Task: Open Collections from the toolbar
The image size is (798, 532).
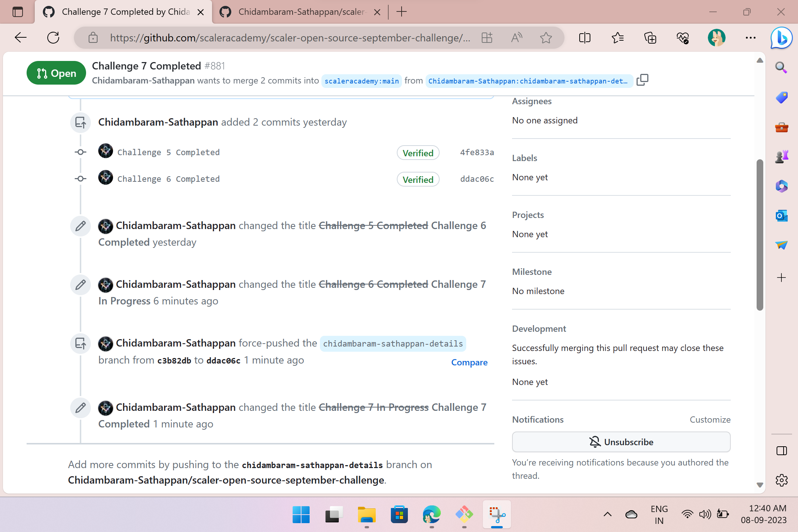Action: point(650,37)
